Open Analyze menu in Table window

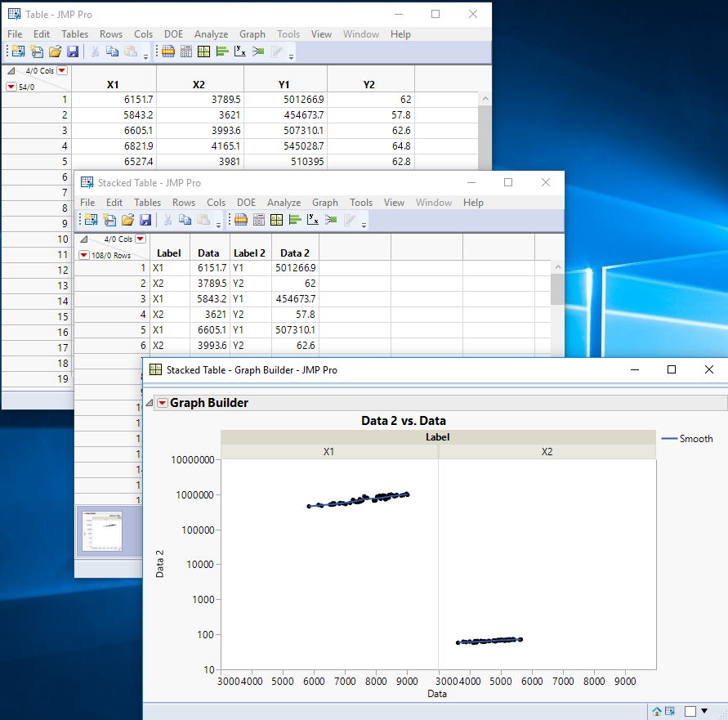[211, 34]
